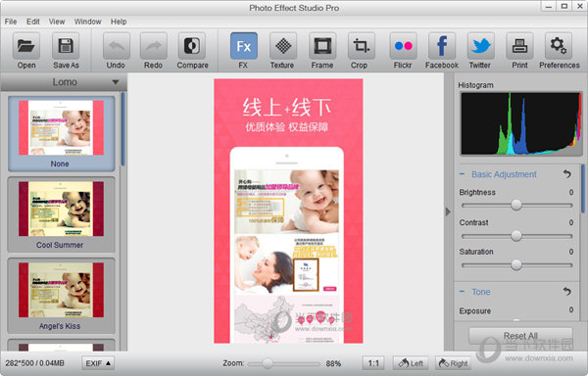
Task: Click the Save As floppy icon
Action: [66, 46]
